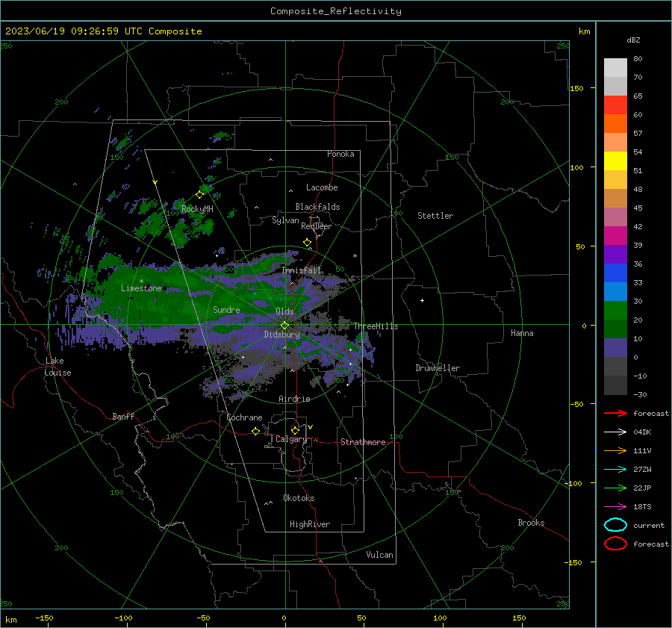672x628 pixels.
Task: Click the Limestone label
Action: pos(141,288)
